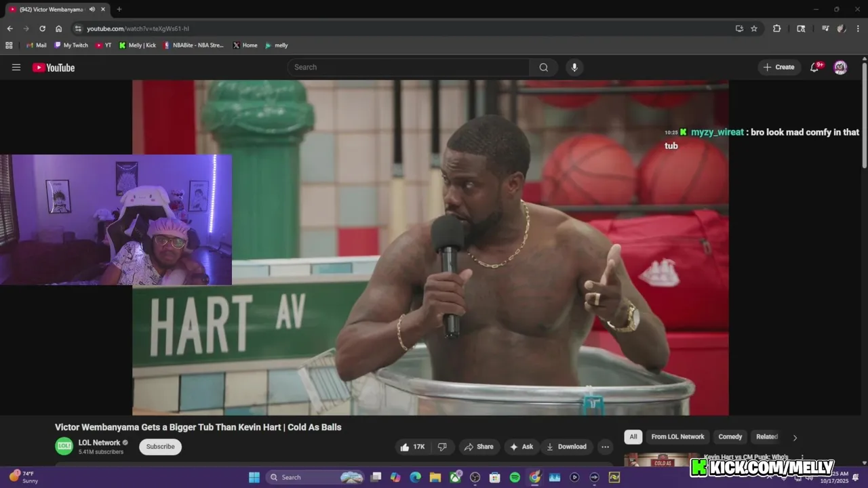Click the Download button
Screen dimensions: 868x488
pos(567,447)
